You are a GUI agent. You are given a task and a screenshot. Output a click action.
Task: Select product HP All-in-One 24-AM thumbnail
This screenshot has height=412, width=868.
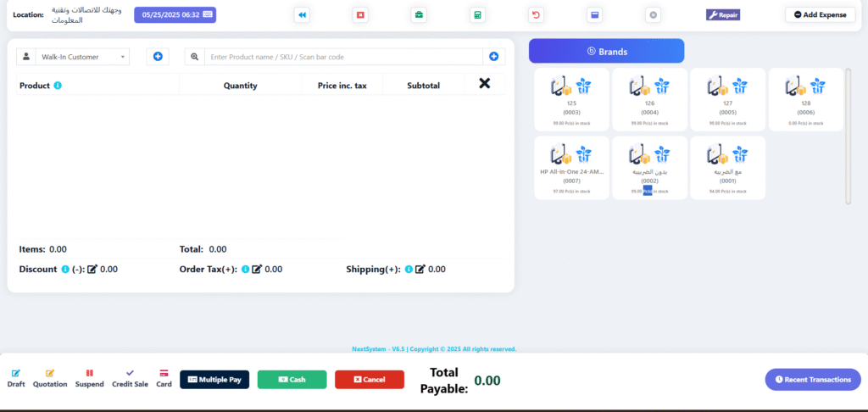click(572, 168)
